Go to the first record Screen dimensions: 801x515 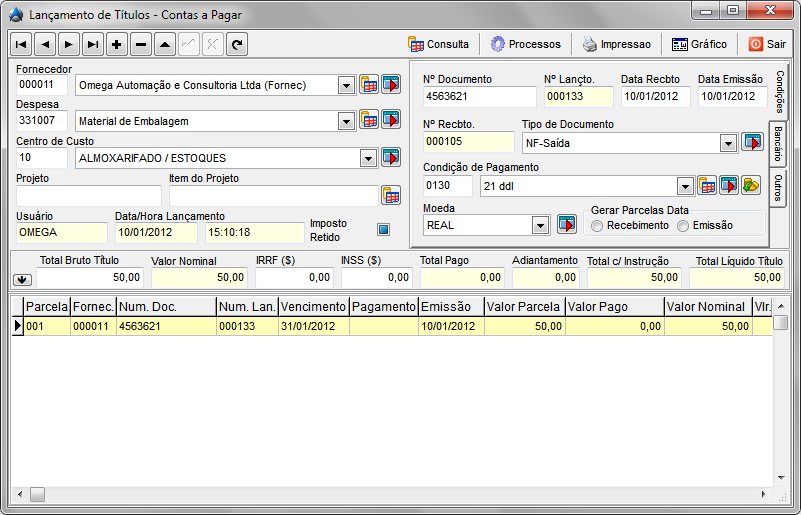[21, 44]
